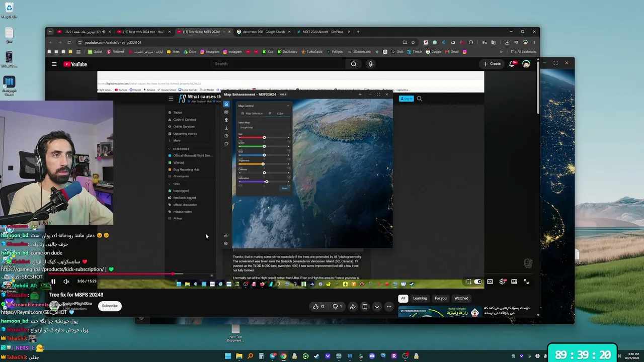Open the Windows Start menu
The image size is (644, 362).
click(228, 356)
